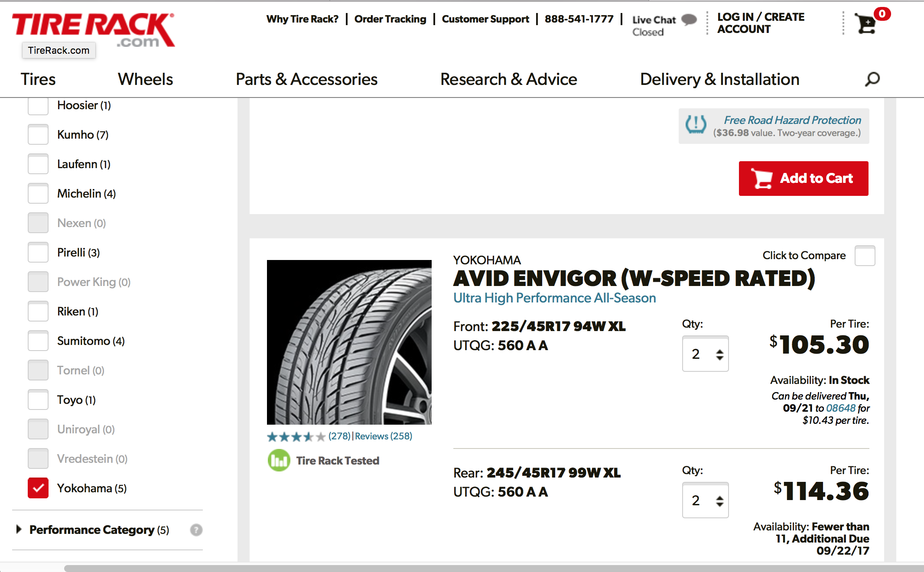Click the red Add to Cart button

coord(804,179)
